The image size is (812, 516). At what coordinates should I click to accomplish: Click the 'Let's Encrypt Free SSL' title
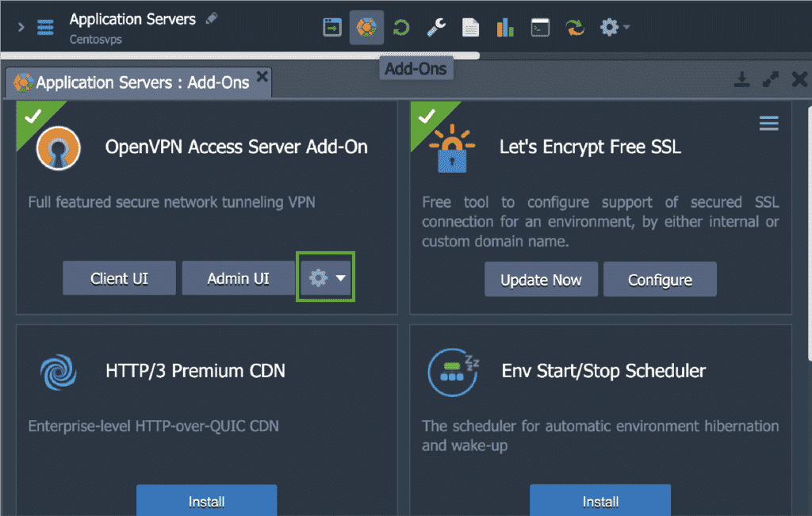click(590, 147)
